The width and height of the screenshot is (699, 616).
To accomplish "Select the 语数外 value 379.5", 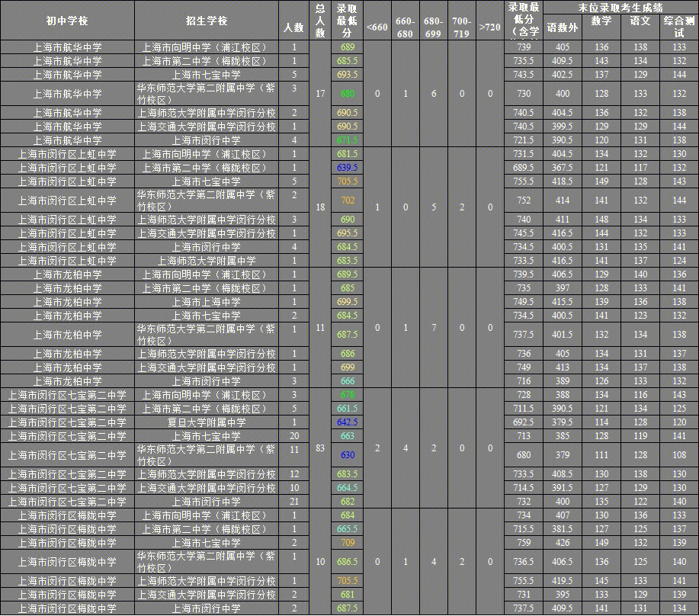I will pos(562,422).
